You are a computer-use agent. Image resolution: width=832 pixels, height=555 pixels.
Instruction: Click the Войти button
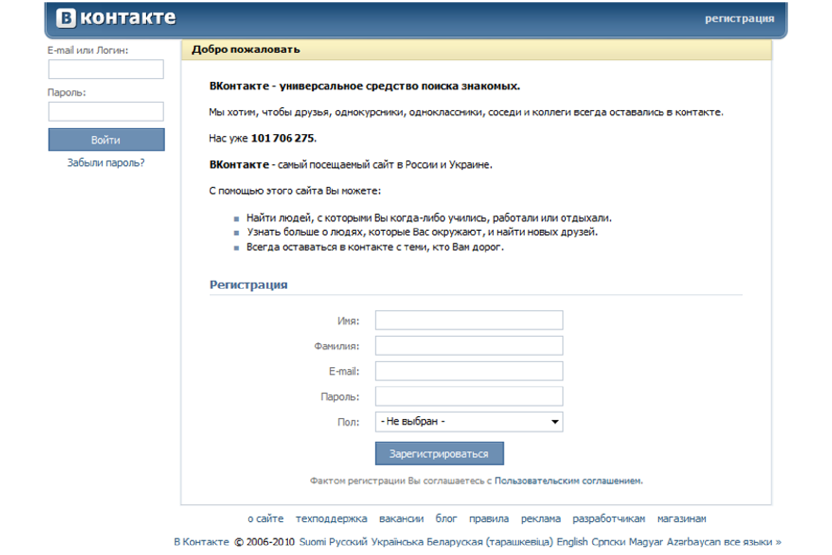[106, 140]
